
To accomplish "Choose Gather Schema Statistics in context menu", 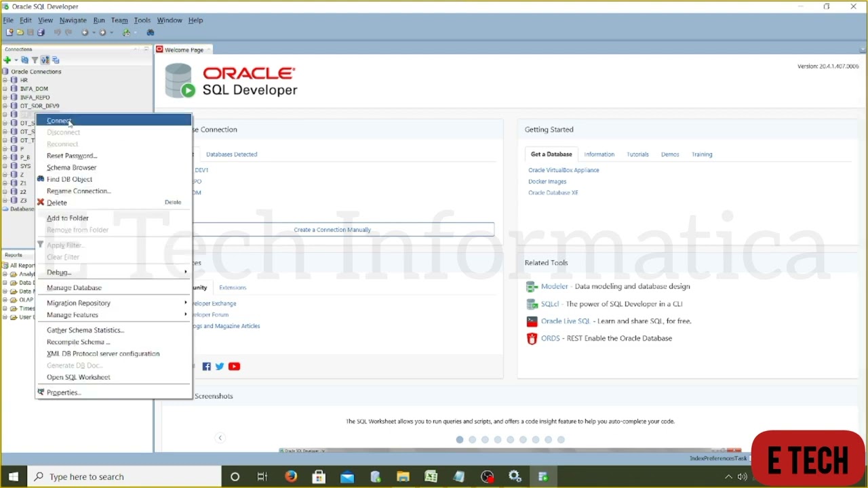I will (113, 330).
